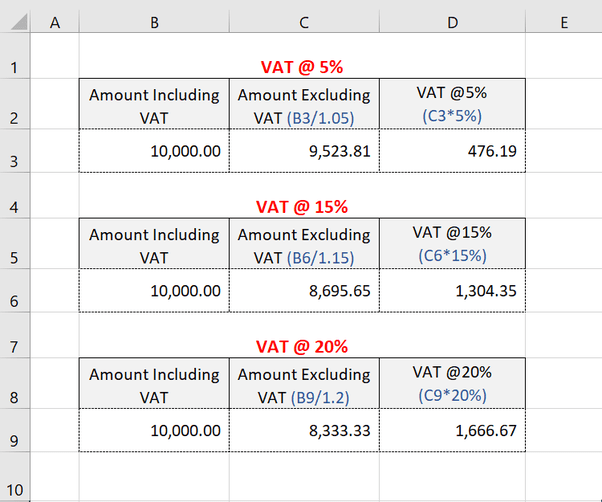
Task: Select column C header
Action: [304, 22]
